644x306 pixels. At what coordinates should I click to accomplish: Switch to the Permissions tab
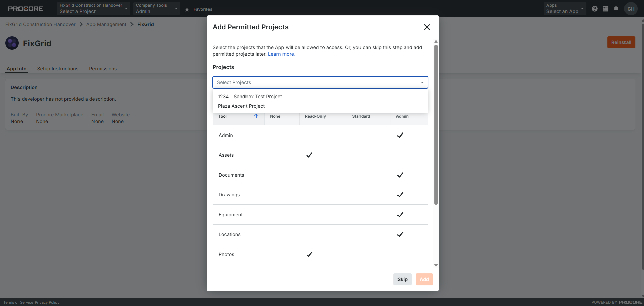[x=103, y=69]
